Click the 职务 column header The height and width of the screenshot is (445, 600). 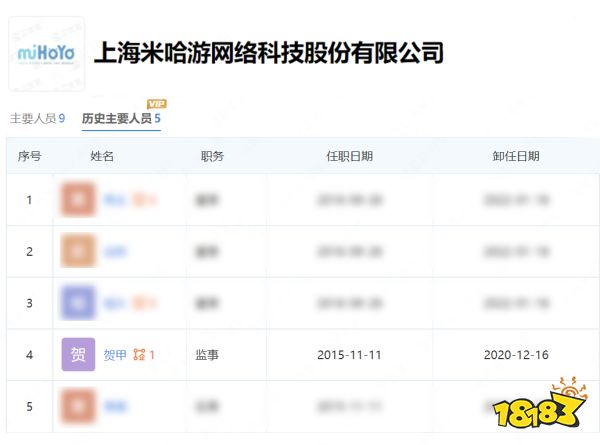tap(212, 156)
